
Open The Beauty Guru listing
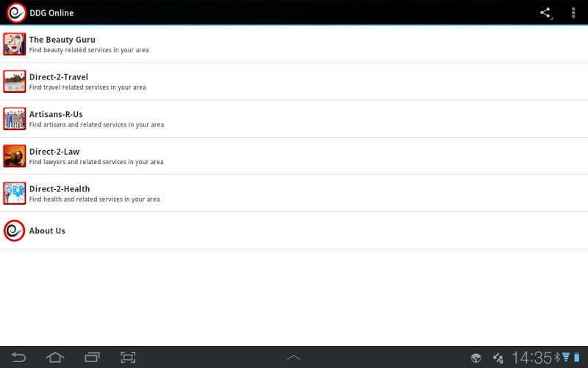click(294, 44)
